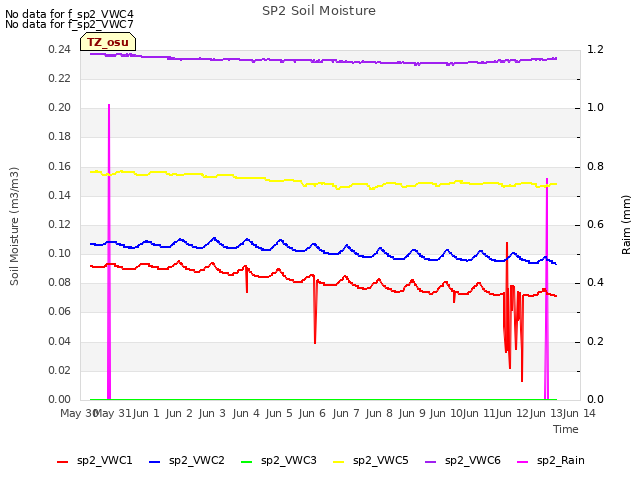Click the Jun 9 x-axis tick label
Viewport: 640px width, 480px height.
coord(412,413)
